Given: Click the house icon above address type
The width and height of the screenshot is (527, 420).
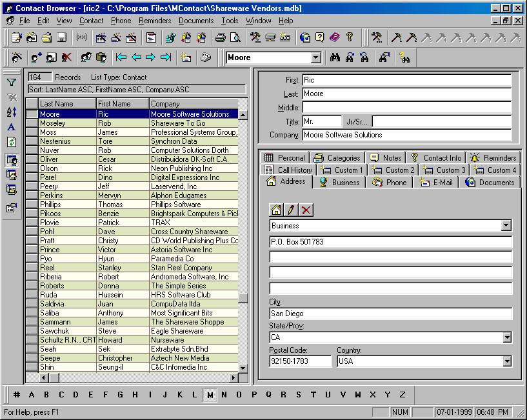Looking at the screenshot, I should click(x=276, y=210).
